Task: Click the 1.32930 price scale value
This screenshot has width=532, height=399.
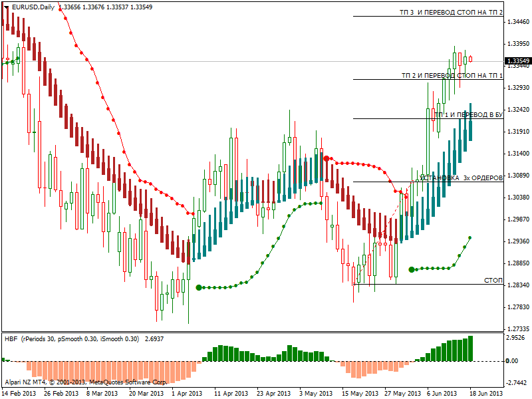Action: (518, 88)
